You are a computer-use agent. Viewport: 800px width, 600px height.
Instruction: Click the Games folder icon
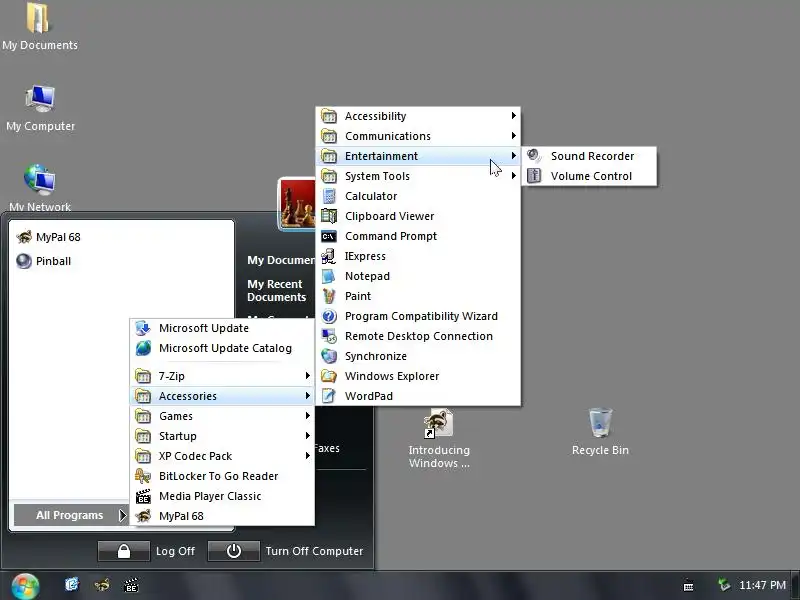point(143,416)
